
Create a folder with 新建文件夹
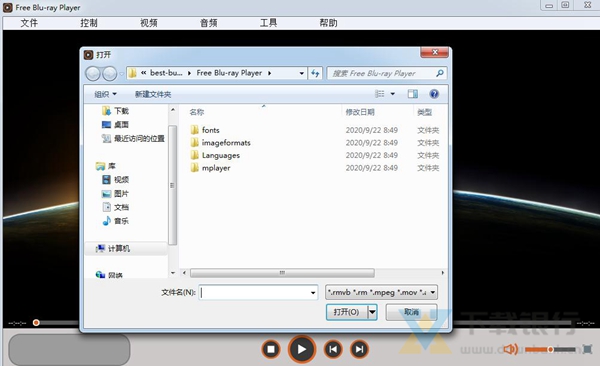[x=153, y=94]
